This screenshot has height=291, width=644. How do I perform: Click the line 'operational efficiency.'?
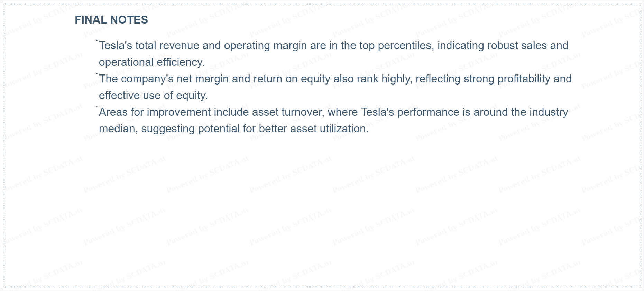point(152,62)
